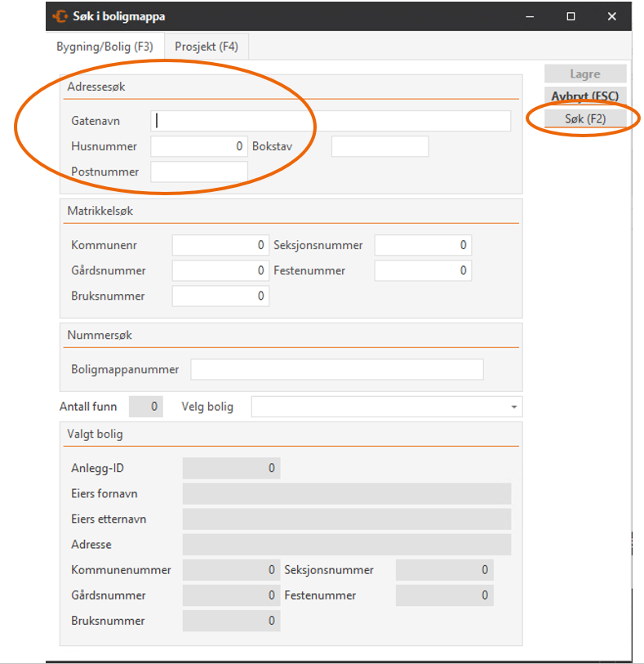Click the Lagre button
This screenshot has height=664, width=644.
pyautogui.click(x=585, y=74)
